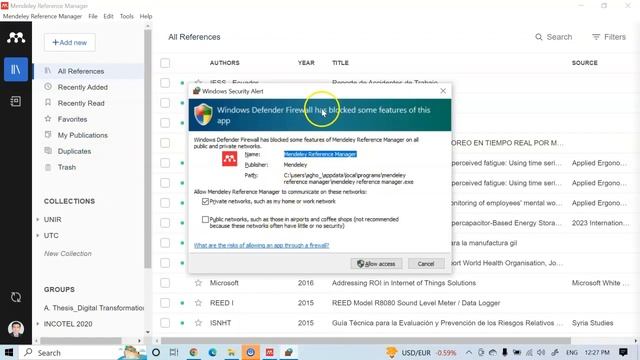This screenshot has width=640, height=360.
Task: Open the Filters control
Action: [609, 37]
